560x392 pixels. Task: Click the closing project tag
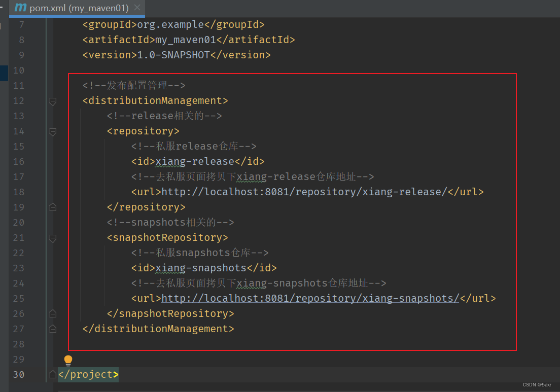(x=88, y=375)
